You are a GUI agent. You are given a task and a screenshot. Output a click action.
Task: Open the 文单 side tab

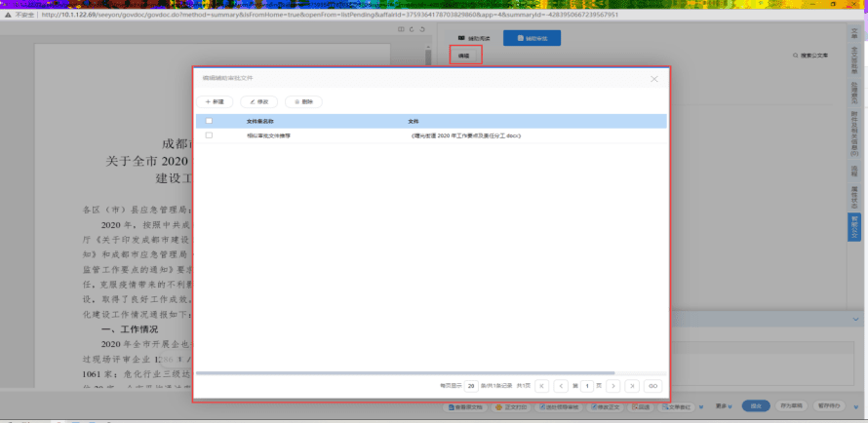tap(854, 32)
